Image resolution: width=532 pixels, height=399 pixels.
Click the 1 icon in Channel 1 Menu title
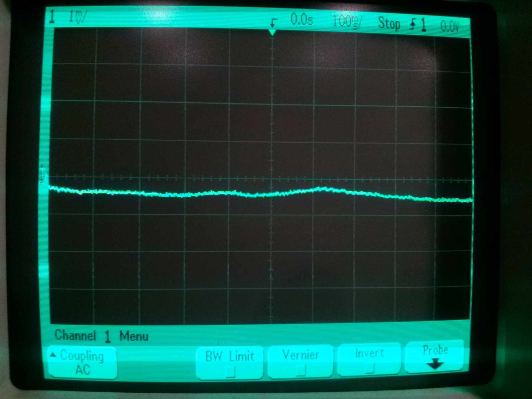tap(108, 337)
